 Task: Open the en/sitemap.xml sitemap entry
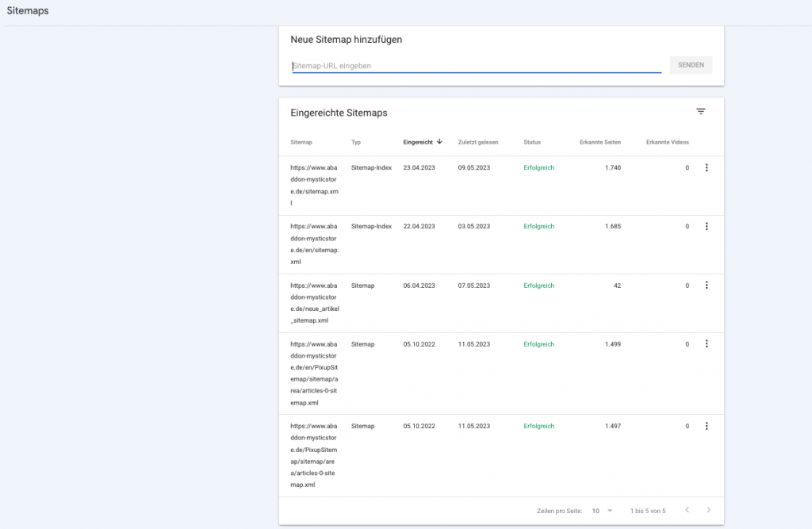click(x=315, y=243)
